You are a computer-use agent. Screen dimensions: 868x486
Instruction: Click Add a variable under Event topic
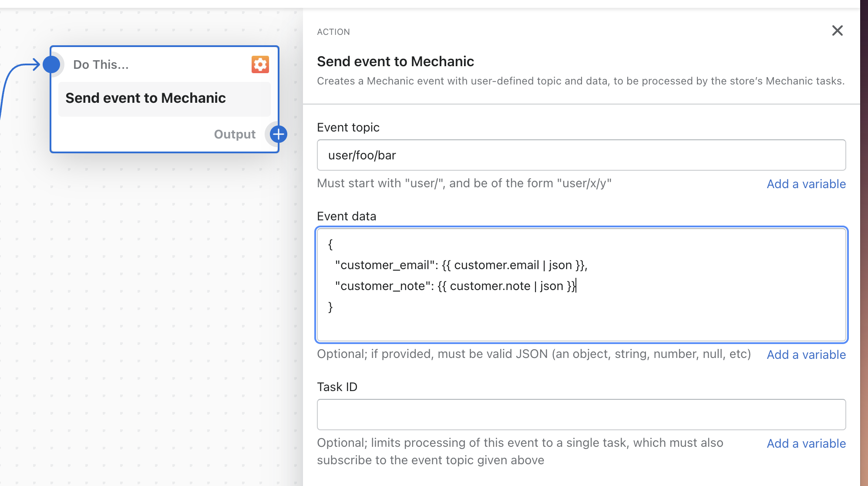tap(806, 184)
